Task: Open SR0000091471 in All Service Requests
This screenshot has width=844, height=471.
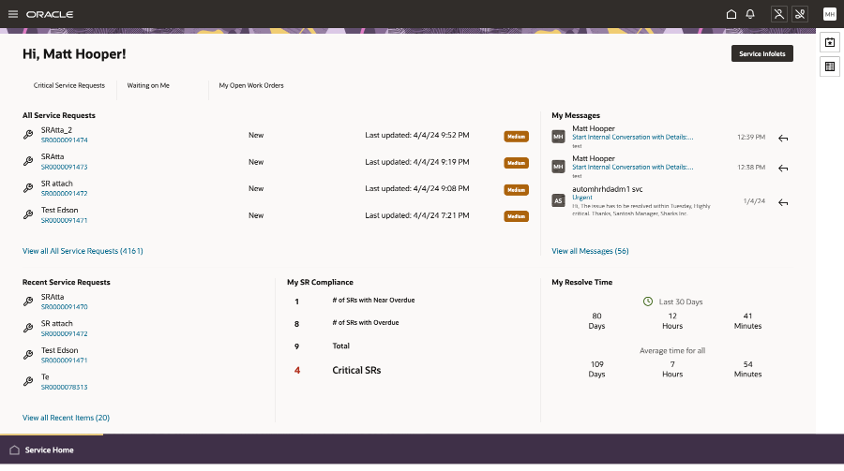Action: (x=64, y=220)
